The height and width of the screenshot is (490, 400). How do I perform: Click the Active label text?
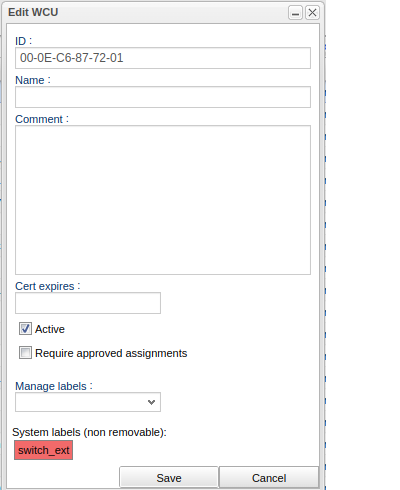pos(50,329)
